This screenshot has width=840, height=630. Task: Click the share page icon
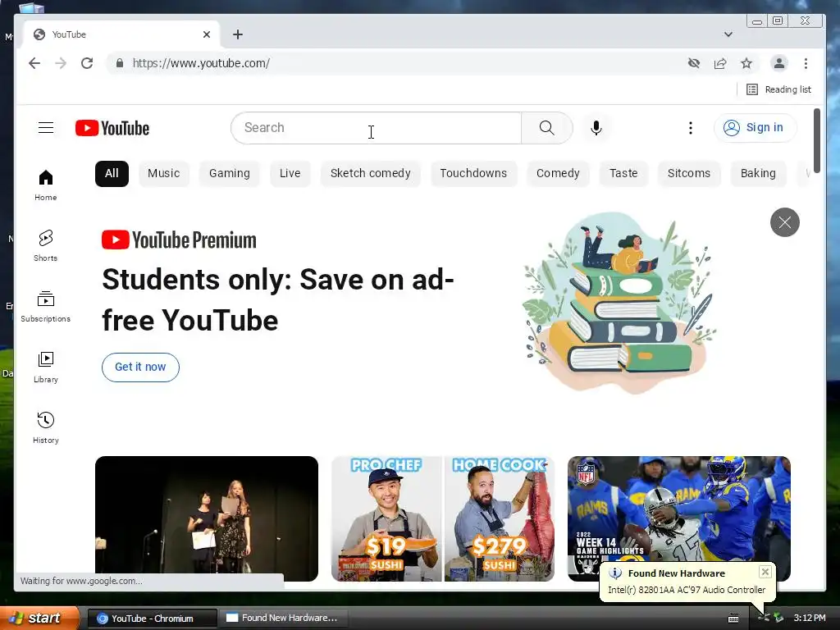pyautogui.click(x=720, y=63)
